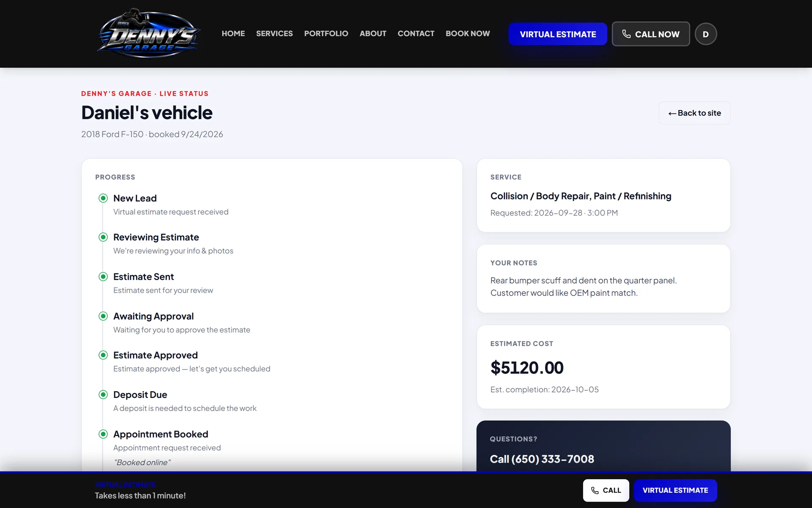Call (650) 333-7008 link
Screen dimensions: 812x508
coord(542,459)
